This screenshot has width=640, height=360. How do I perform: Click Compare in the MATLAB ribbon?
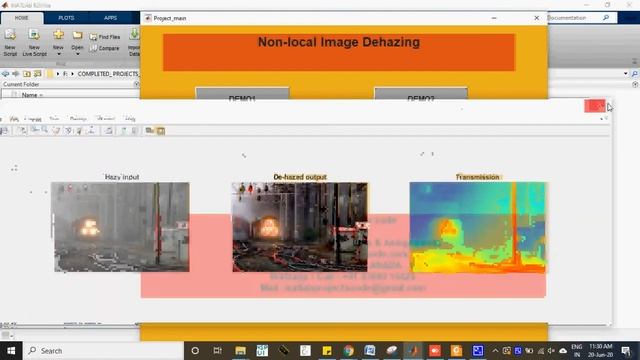coord(104,48)
